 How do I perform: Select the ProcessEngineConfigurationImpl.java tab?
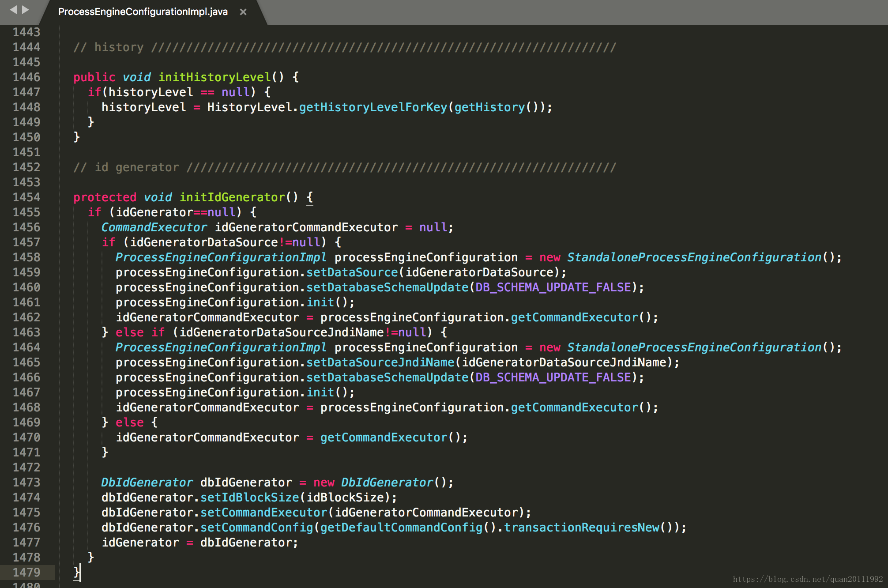coord(143,12)
